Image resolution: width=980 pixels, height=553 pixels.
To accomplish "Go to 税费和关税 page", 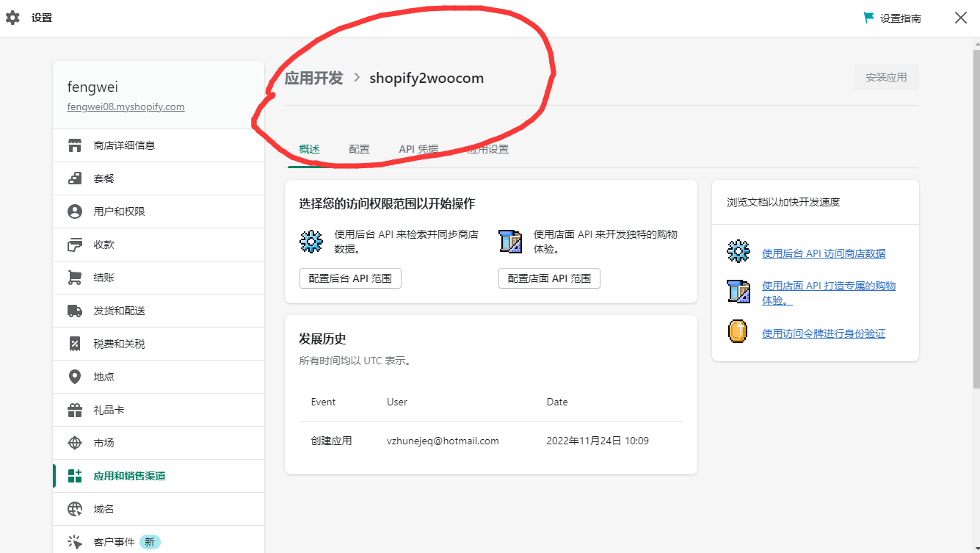I will (x=159, y=344).
